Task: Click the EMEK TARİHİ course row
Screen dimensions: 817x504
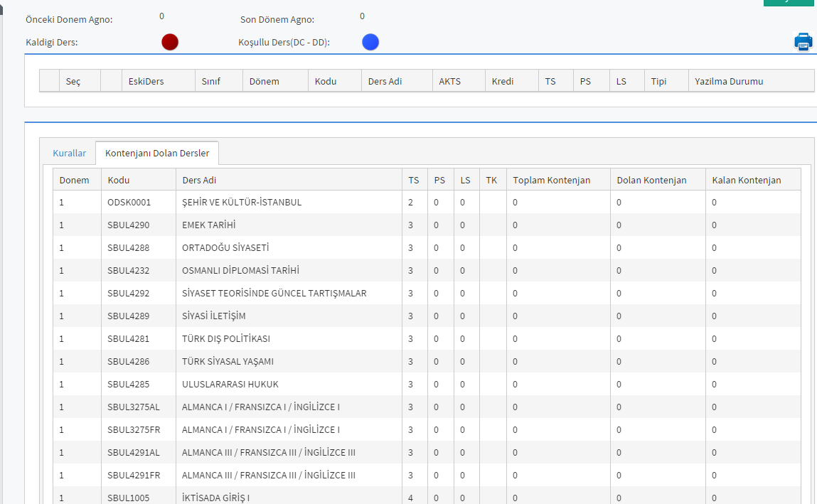Action: point(427,225)
